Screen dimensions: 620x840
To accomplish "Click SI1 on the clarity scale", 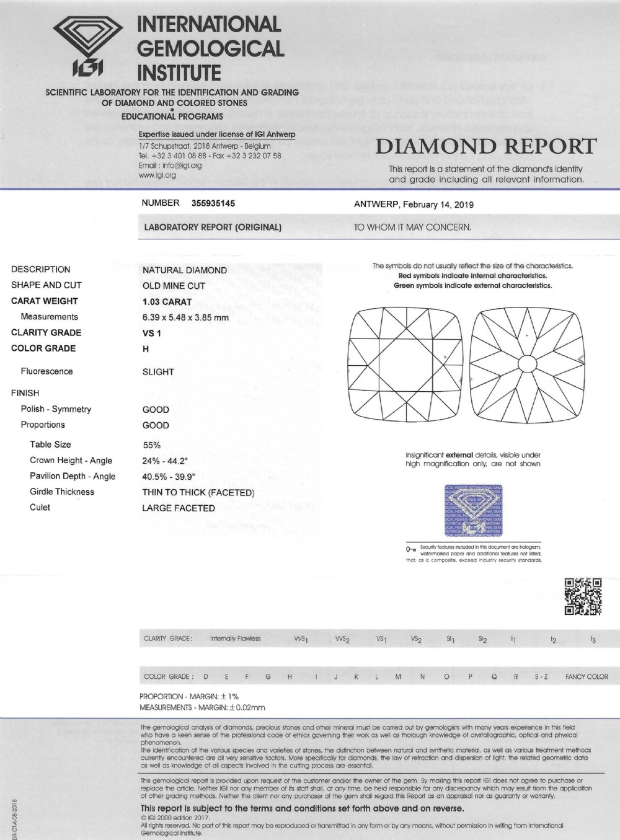I will point(451,639).
